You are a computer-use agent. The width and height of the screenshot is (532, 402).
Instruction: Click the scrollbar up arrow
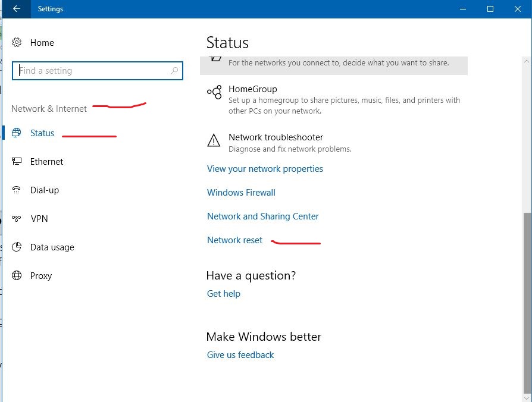pos(527,61)
